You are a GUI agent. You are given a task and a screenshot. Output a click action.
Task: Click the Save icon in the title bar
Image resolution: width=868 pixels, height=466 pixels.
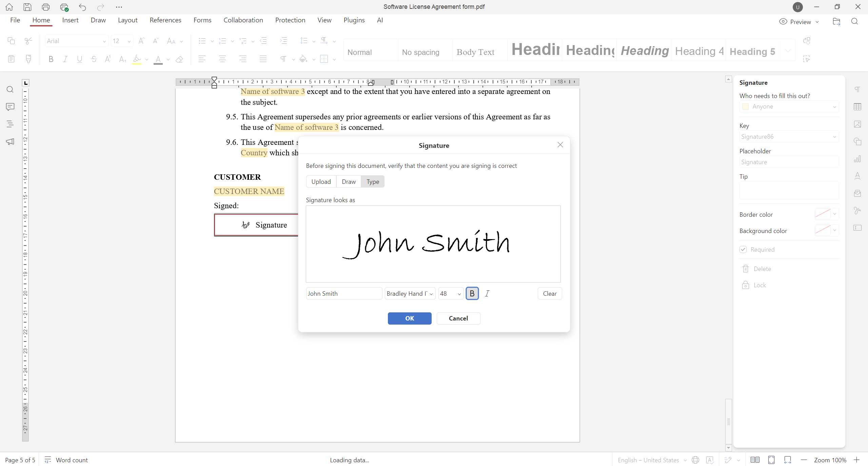pos(27,7)
